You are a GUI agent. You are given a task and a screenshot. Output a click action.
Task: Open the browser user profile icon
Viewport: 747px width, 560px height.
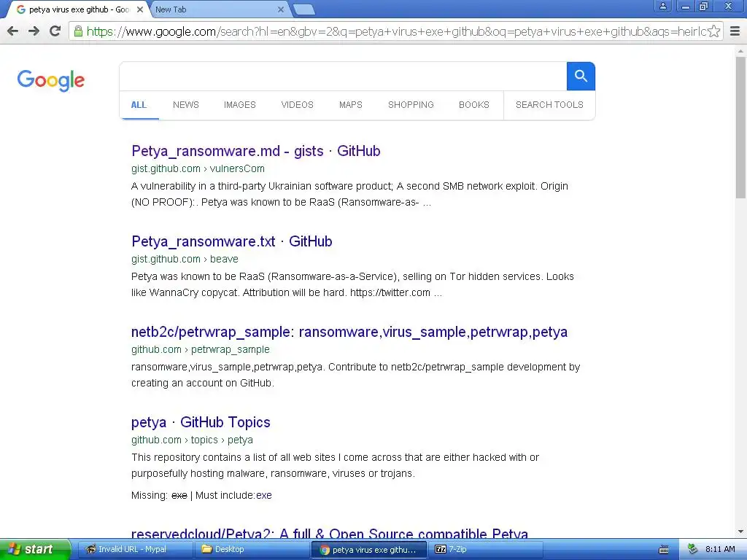(662, 6)
